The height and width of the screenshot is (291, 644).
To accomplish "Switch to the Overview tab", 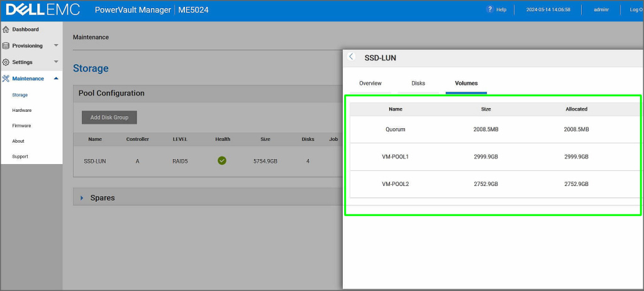I will coord(370,83).
